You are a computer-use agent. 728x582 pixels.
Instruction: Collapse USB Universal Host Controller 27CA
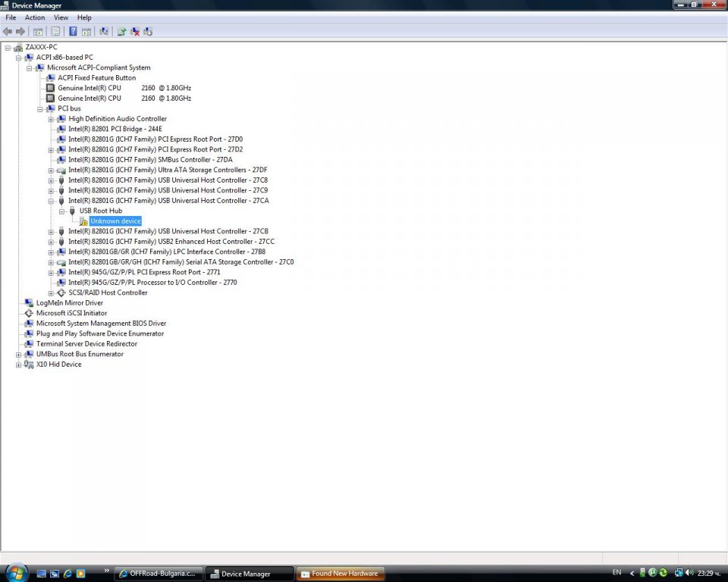click(51, 201)
